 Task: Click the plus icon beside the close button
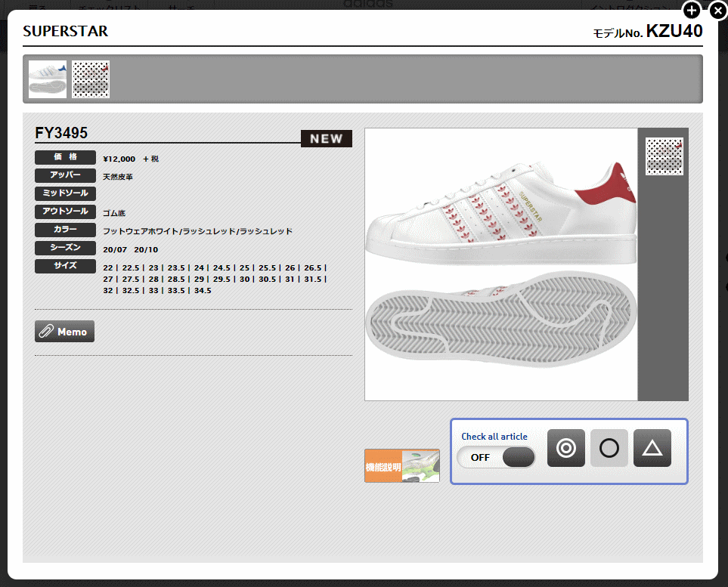click(x=691, y=11)
